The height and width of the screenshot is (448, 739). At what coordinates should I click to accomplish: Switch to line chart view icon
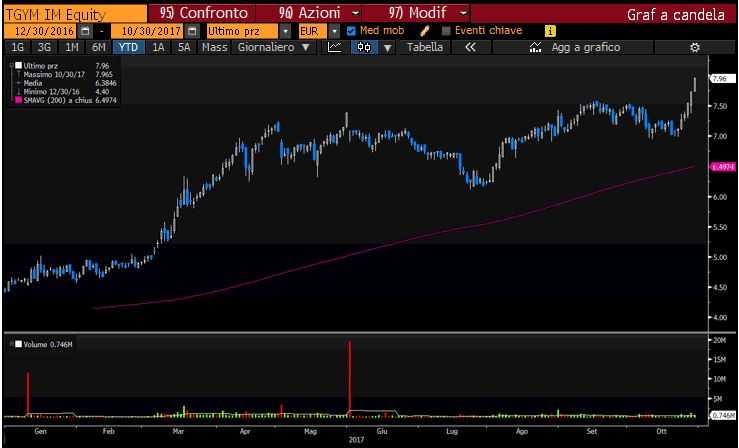[335, 47]
